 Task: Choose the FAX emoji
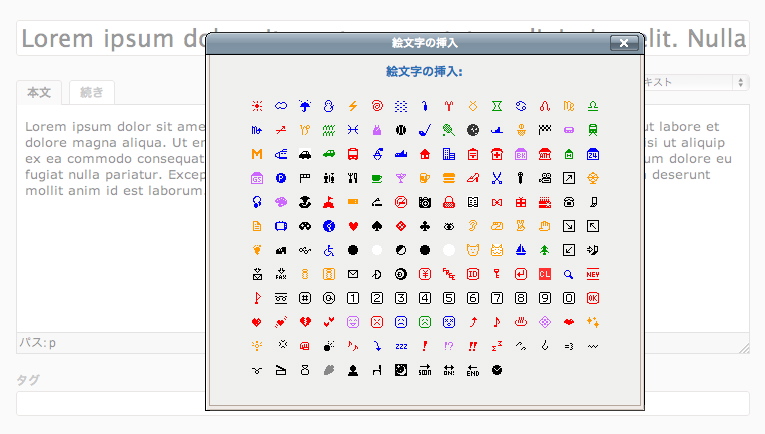[x=281, y=274]
